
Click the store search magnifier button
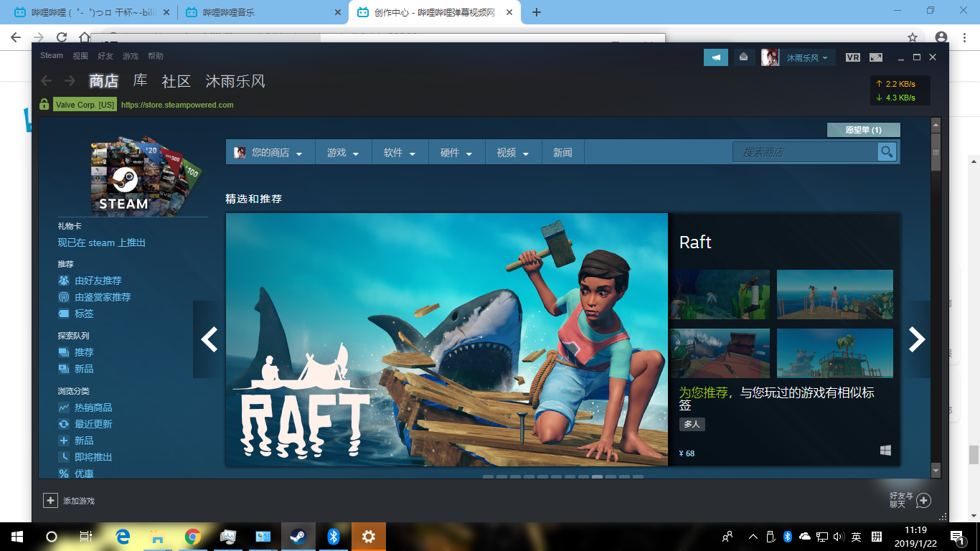[887, 152]
